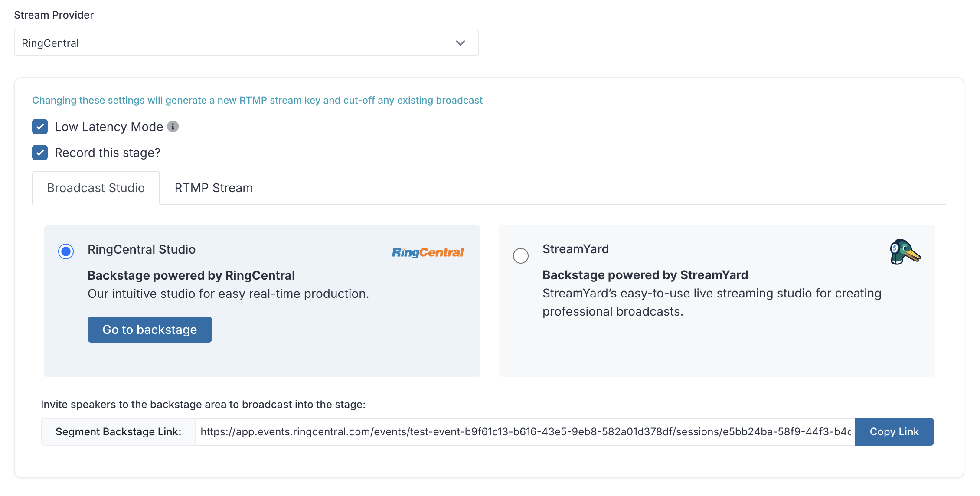
Task: Click the RingCentral logo in the studio card
Action: click(x=428, y=252)
